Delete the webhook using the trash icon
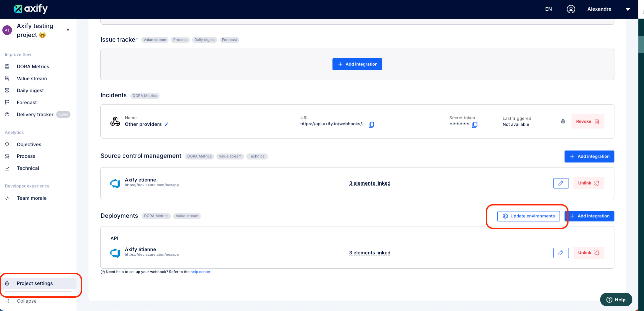Viewport: 644px width, 311px height. point(597,121)
